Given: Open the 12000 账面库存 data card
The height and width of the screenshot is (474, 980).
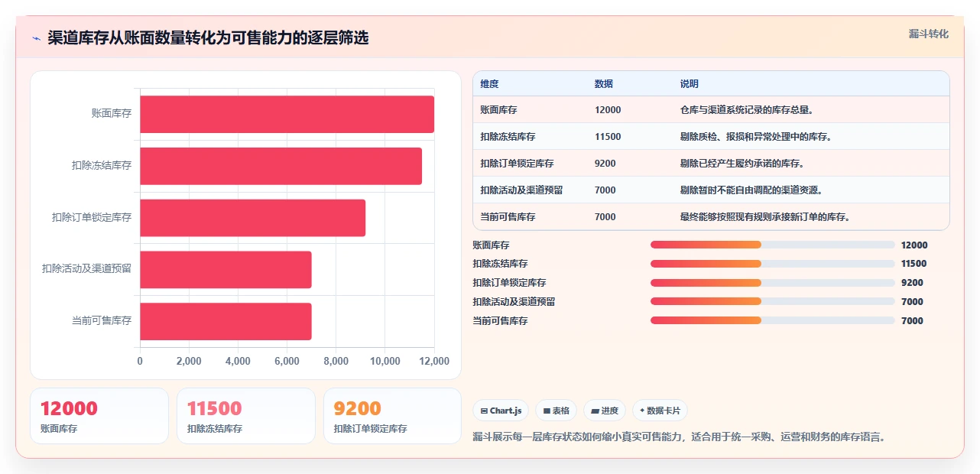Looking at the screenshot, I should coord(99,416).
